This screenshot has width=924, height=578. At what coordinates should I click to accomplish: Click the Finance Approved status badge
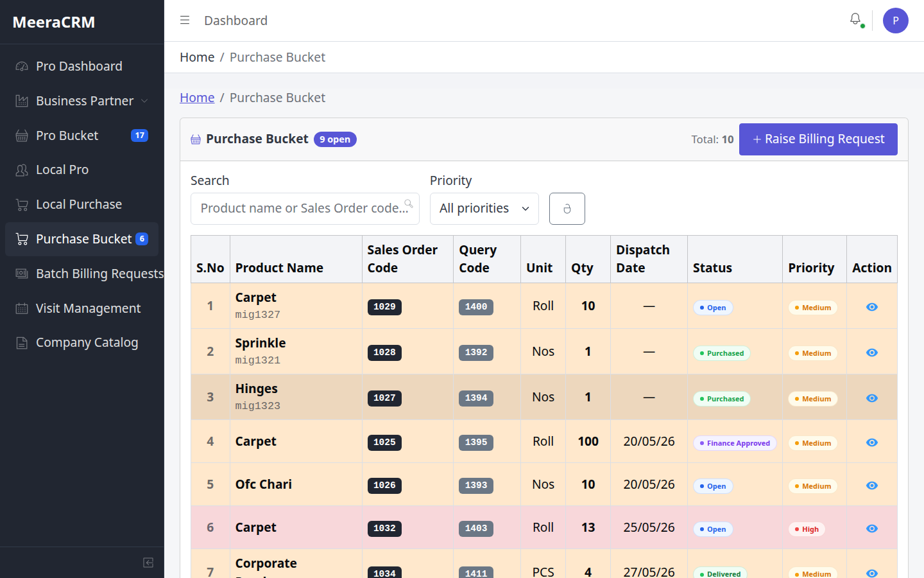735,443
